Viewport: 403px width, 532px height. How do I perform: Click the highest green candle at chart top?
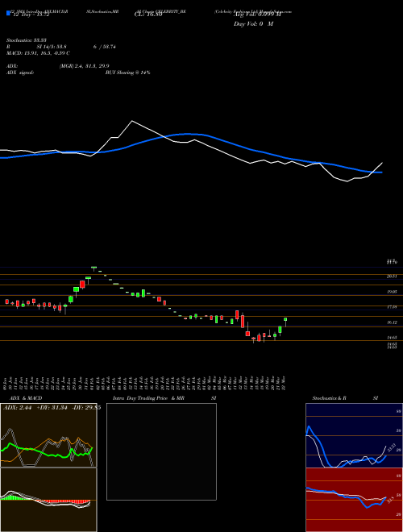pos(94,268)
